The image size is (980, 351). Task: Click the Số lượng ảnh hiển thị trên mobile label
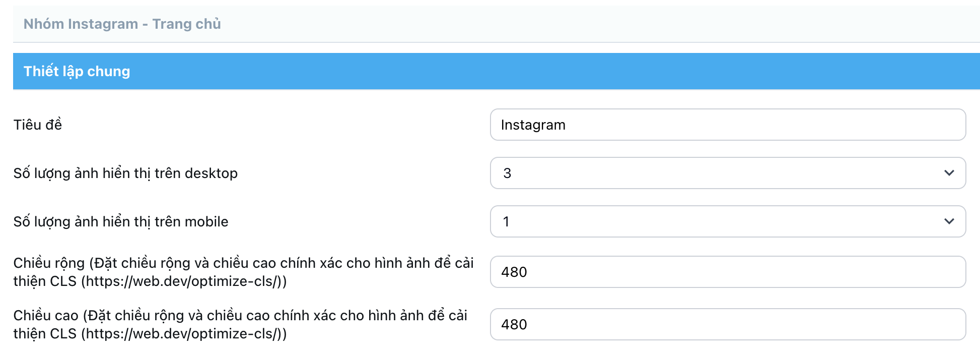121,221
